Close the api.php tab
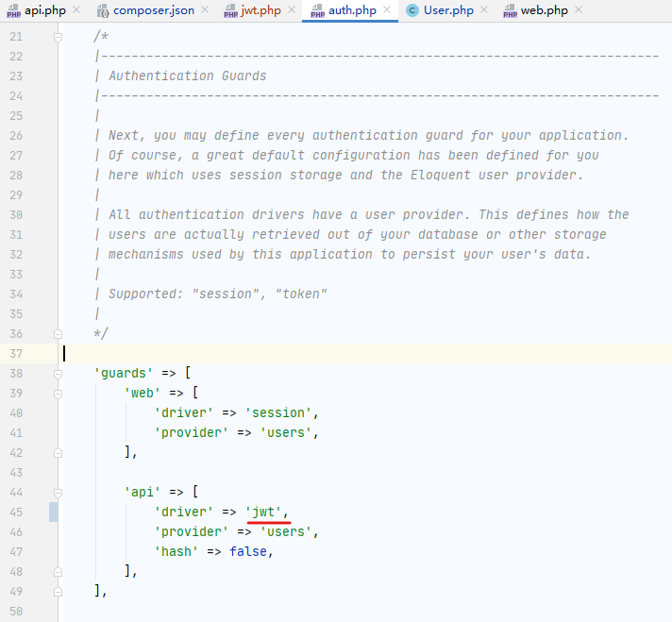 click(x=76, y=9)
